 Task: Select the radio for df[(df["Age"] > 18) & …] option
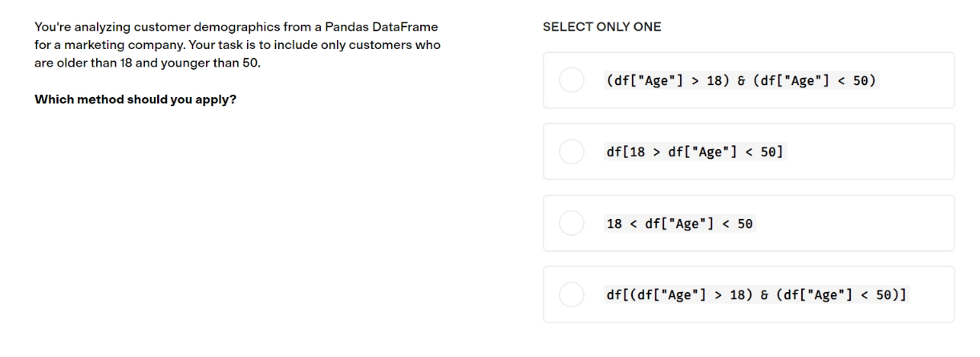click(x=571, y=294)
